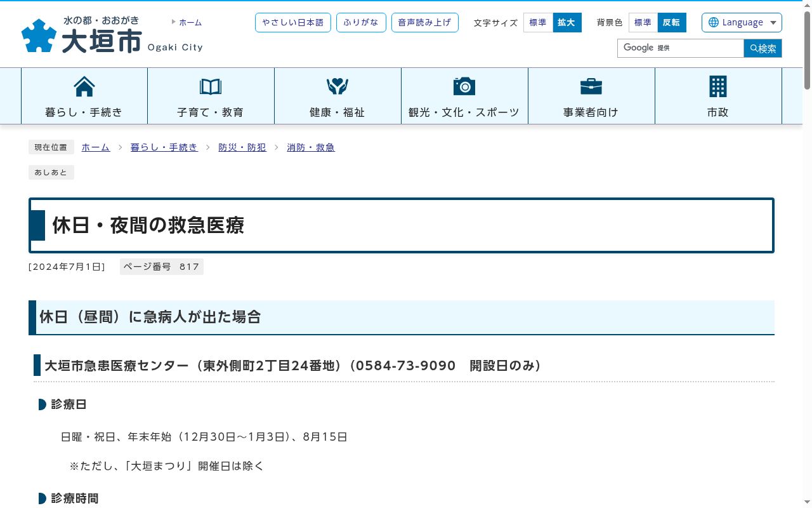The image size is (812, 508).
Task: Switch background color to 反転
Action: pos(672,22)
